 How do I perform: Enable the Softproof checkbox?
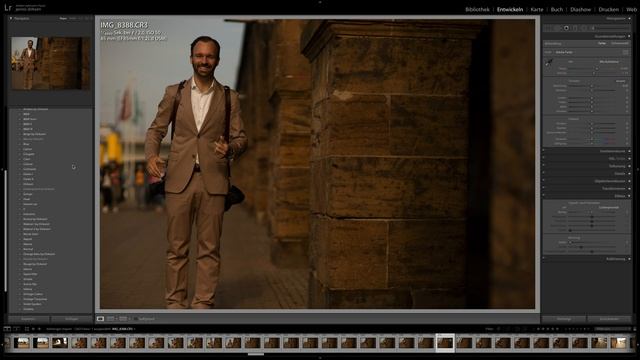point(135,319)
